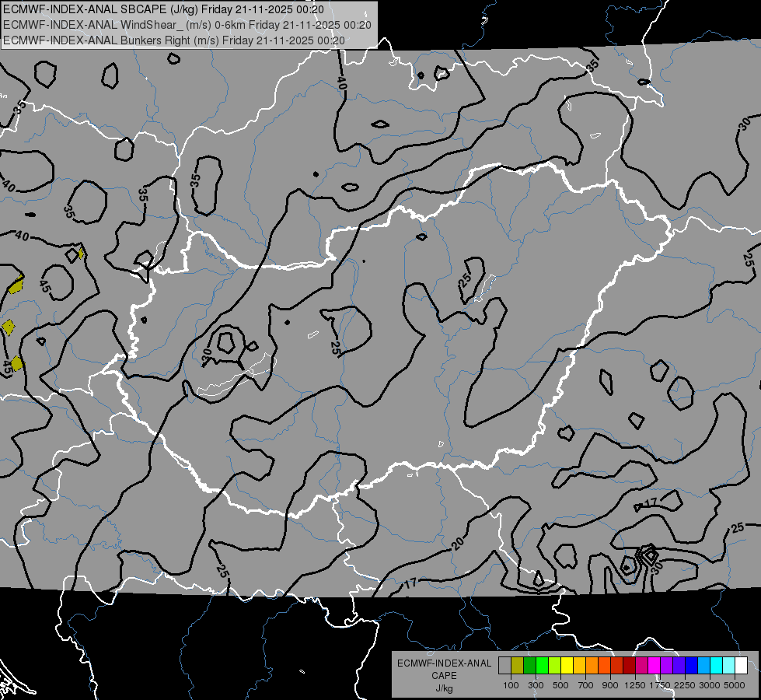Select the olive swatch in the CAPE legend
This screenshot has width=761, height=700.
(x=518, y=666)
